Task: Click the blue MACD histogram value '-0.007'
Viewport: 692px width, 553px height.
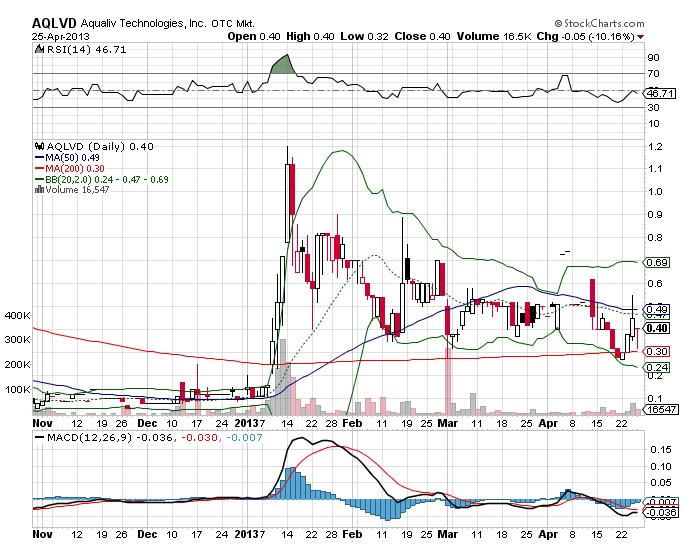Action: point(244,438)
